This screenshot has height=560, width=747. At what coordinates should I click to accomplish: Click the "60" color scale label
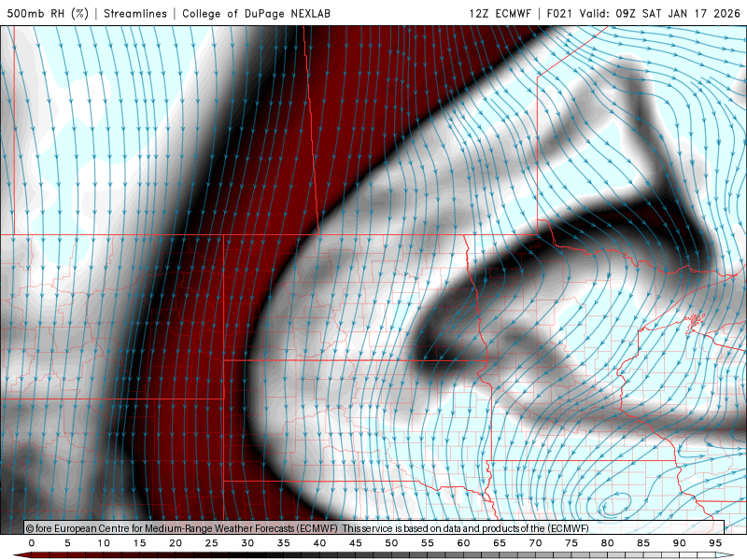[x=463, y=543]
